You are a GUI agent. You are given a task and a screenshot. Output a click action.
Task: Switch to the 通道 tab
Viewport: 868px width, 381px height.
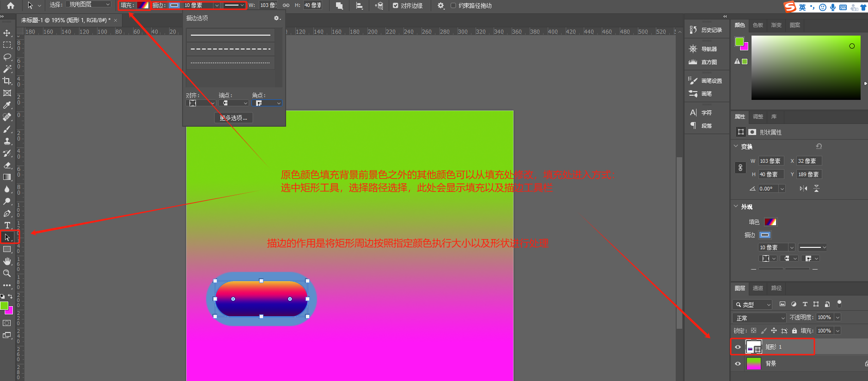point(758,288)
